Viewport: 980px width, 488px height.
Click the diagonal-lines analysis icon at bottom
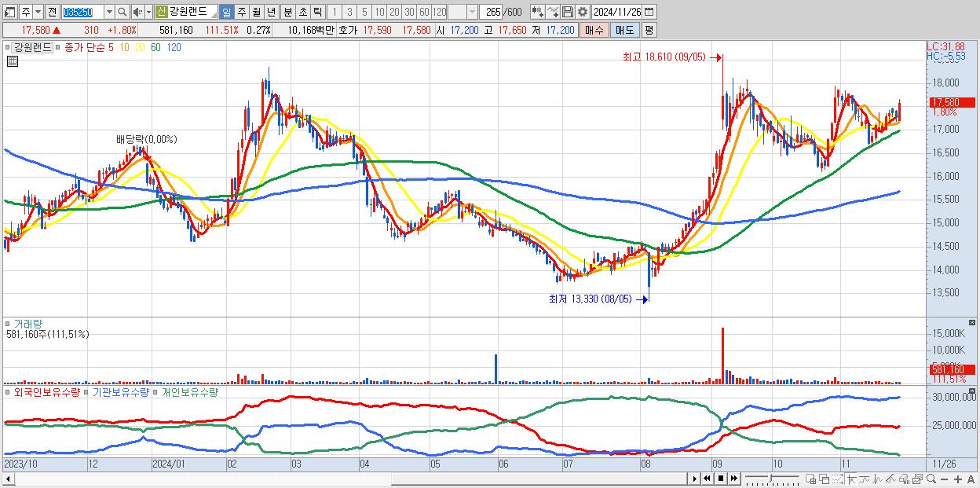890,479
